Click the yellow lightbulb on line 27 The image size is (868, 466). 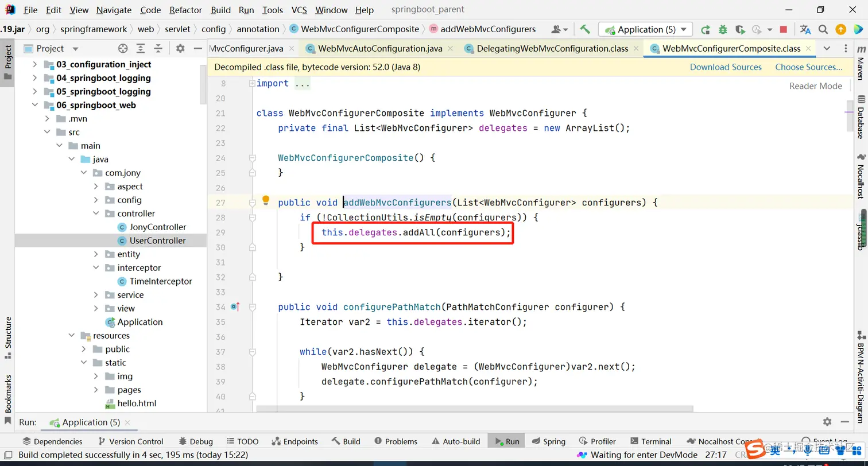point(266,200)
